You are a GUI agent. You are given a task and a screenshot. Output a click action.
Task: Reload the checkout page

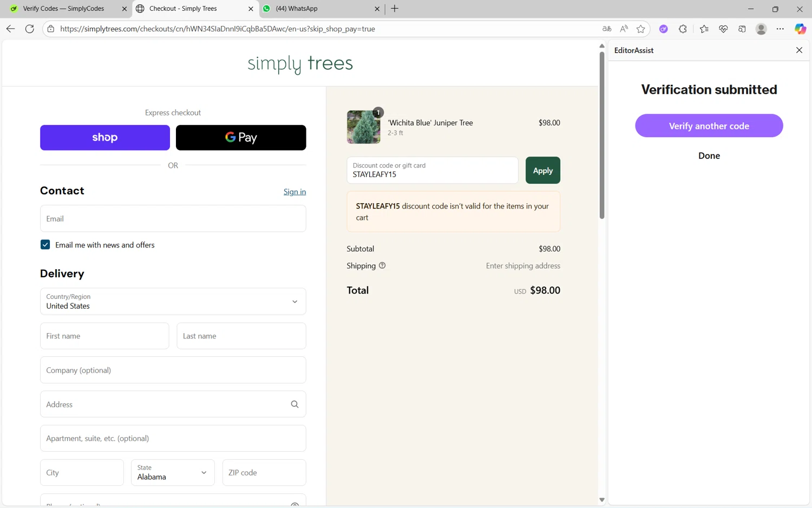(x=30, y=29)
